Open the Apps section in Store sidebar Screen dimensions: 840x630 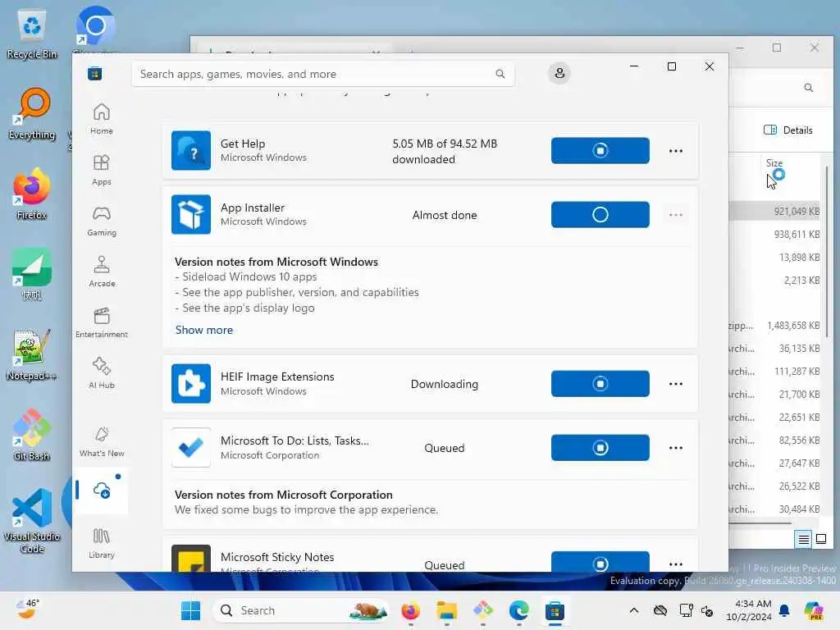pos(101,170)
